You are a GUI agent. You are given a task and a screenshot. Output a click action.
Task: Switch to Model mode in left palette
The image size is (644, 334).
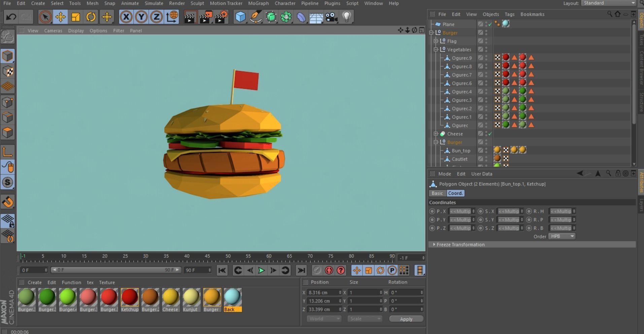[x=7, y=56]
